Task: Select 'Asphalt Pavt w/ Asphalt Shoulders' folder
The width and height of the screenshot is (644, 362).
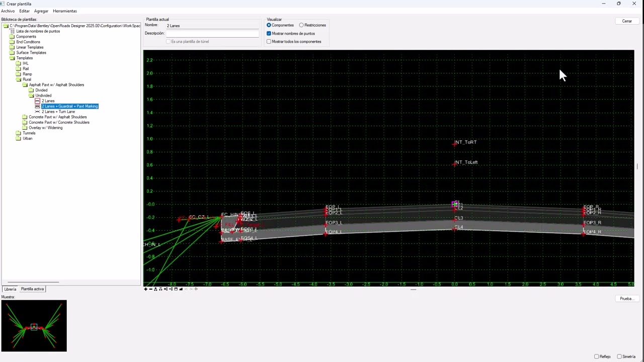Action: (x=56, y=85)
